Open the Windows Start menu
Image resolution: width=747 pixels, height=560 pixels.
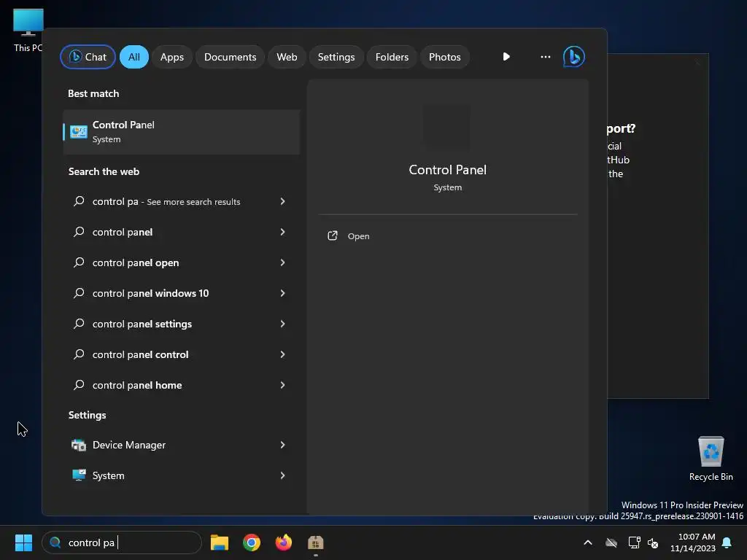(23, 542)
